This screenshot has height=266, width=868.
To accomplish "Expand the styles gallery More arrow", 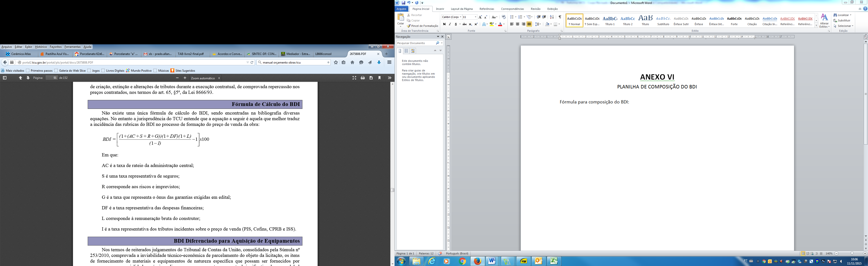I will pos(816,26).
